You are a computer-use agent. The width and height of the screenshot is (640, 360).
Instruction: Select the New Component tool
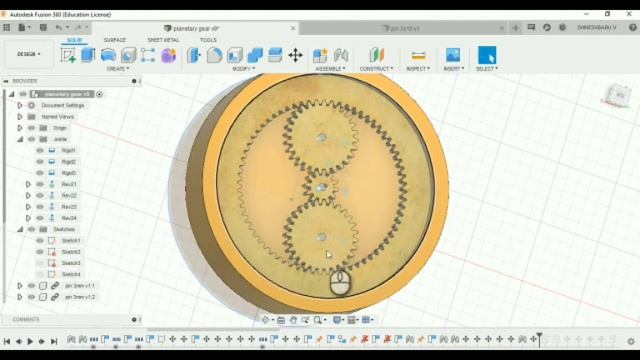320,55
